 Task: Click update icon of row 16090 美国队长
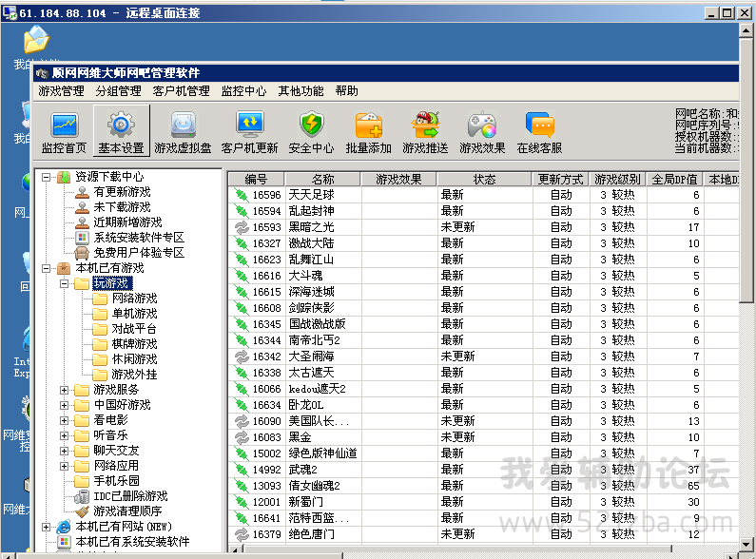(x=242, y=421)
